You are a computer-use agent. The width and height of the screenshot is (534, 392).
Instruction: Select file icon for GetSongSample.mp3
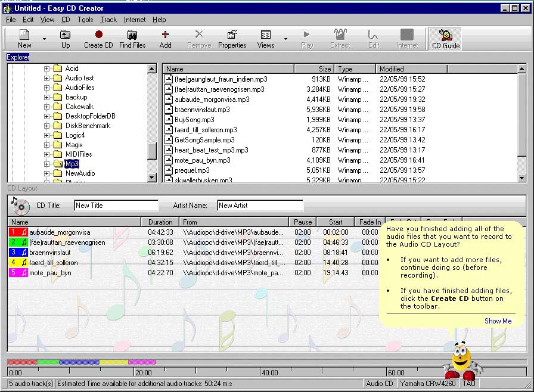point(169,140)
